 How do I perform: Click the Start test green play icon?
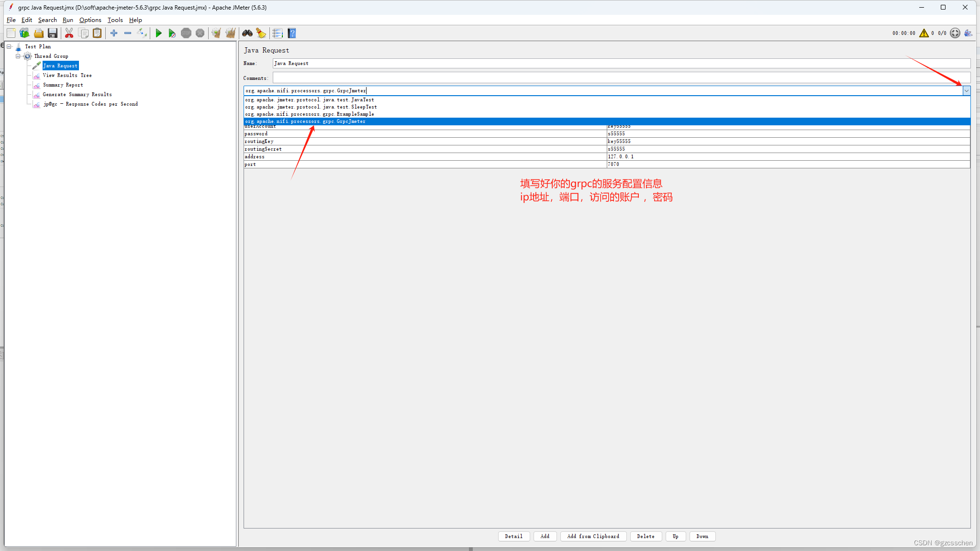[x=158, y=33]
